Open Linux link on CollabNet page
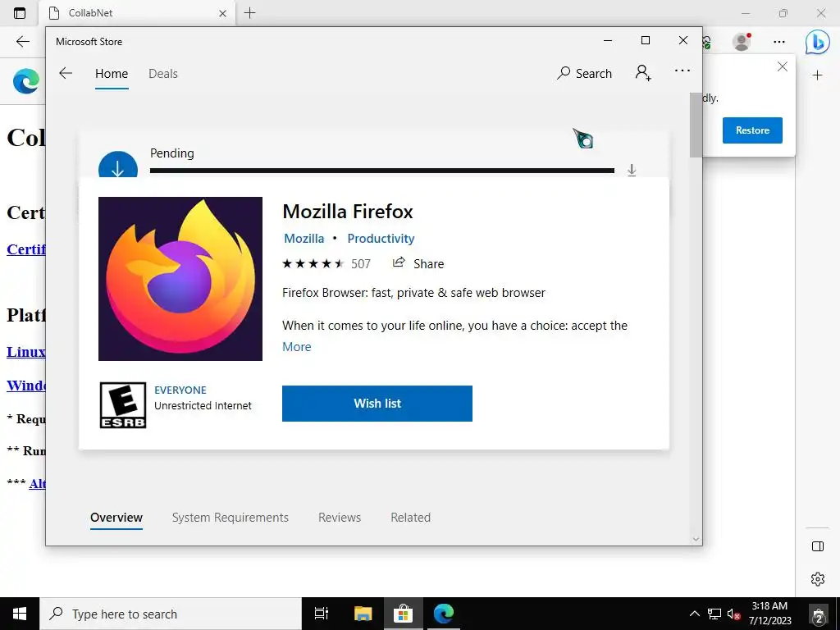This screenshot has height=630, width=840. click(25, 352)
